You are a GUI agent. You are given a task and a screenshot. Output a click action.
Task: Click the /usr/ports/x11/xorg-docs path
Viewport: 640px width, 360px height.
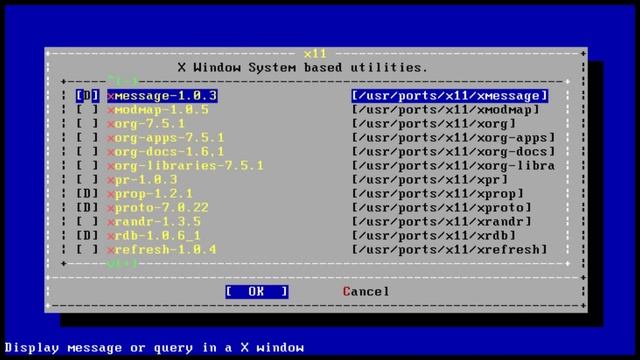453,152
